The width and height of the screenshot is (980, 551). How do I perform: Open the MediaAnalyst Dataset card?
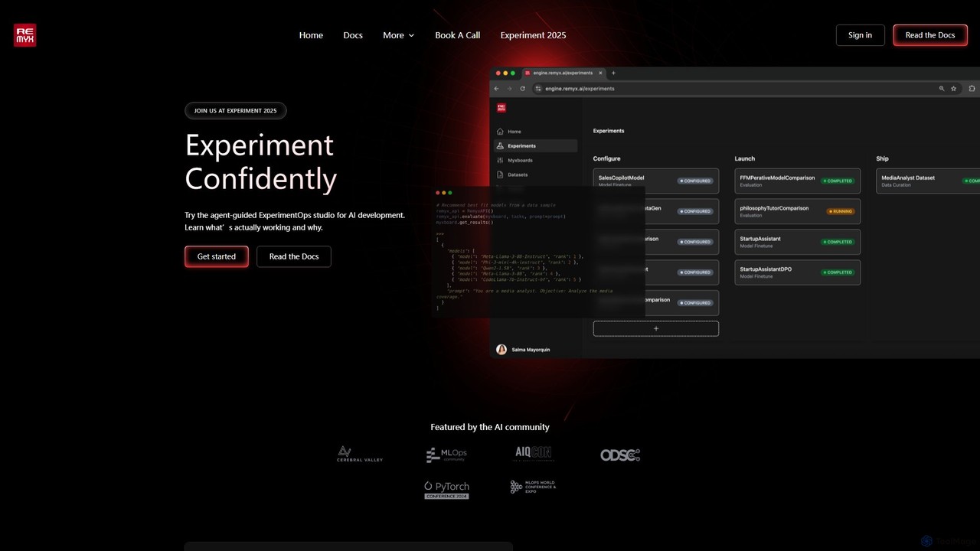pyautogui.click(x=928, y=181)
